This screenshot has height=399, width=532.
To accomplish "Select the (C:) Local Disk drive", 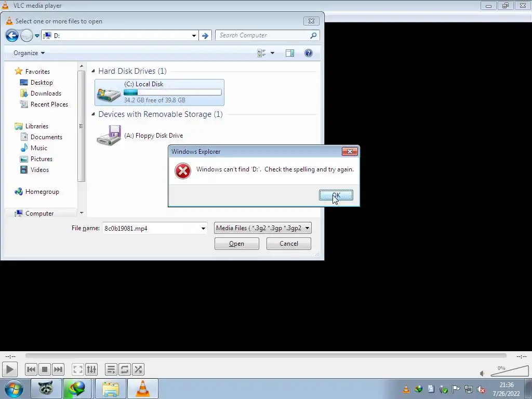I will (x=159, y=92).
